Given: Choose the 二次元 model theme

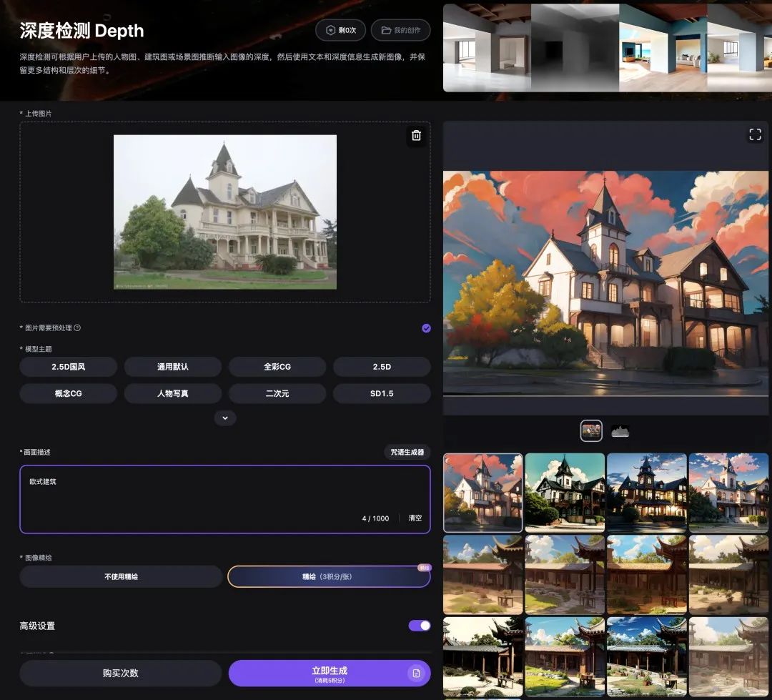Looking at the screenshot, I should point(277,393).
